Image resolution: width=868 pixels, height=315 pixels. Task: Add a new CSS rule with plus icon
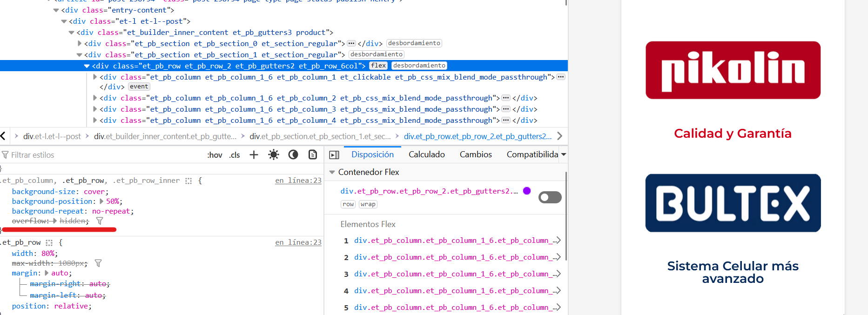click(254, 154)
